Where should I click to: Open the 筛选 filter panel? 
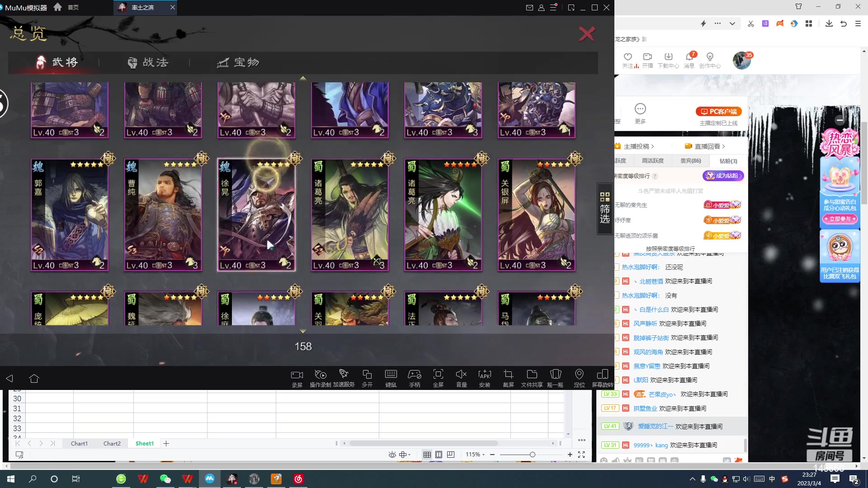tap(605, 208)
